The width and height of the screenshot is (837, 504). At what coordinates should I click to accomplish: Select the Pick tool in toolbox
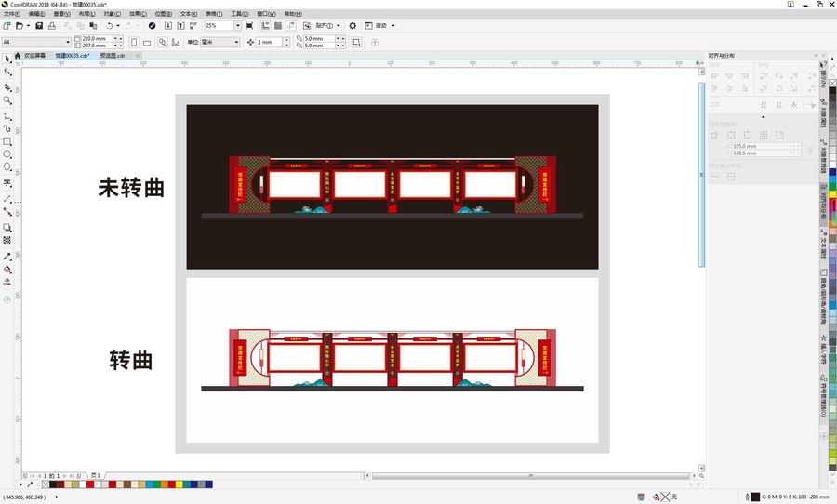click(x=7, y=59)
